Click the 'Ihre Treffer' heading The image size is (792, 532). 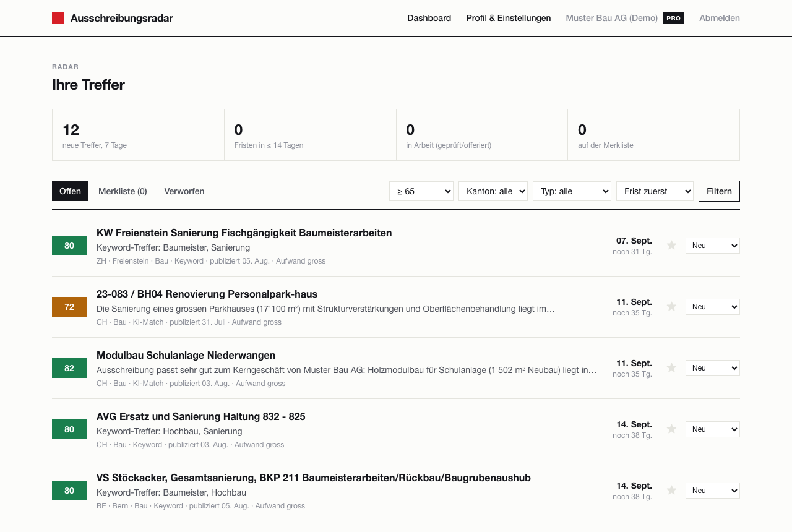click(x=88, y=85)
